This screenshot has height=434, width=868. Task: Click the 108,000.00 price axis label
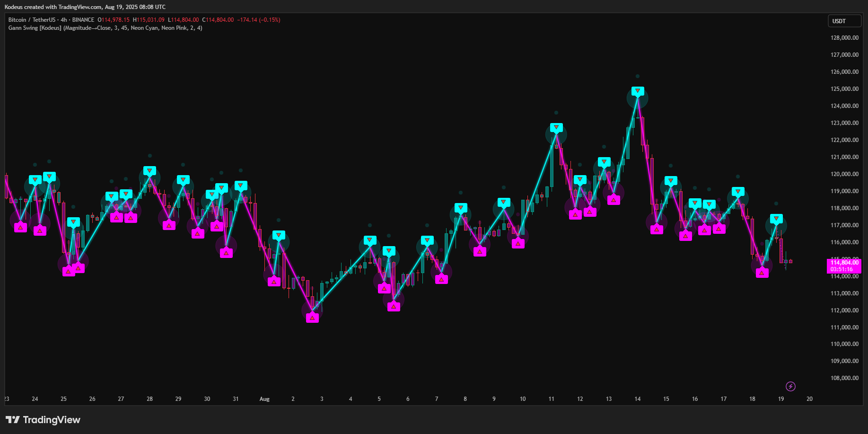pyautogui.click(x=845, y=378)
